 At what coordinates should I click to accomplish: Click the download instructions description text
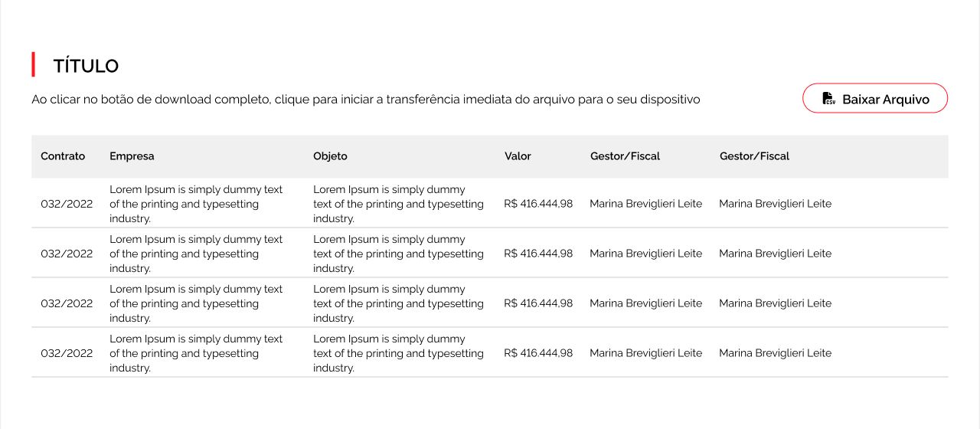(x=365, y=100)
